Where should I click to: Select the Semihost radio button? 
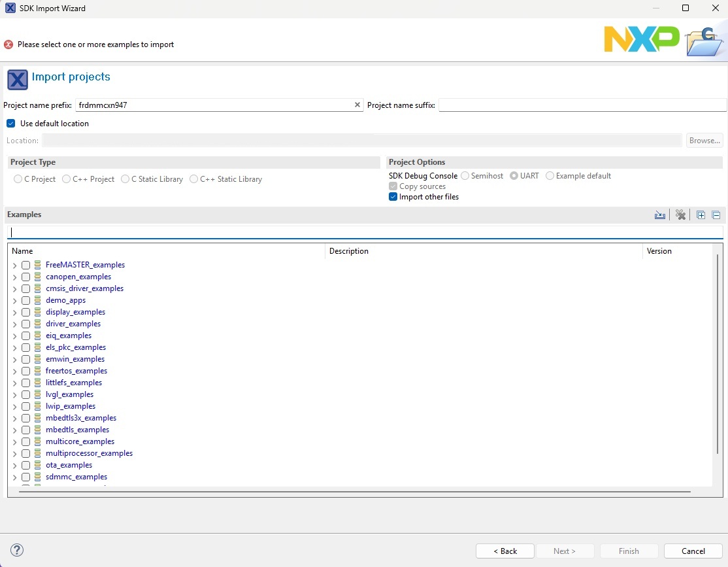click(x=465, y=175)
